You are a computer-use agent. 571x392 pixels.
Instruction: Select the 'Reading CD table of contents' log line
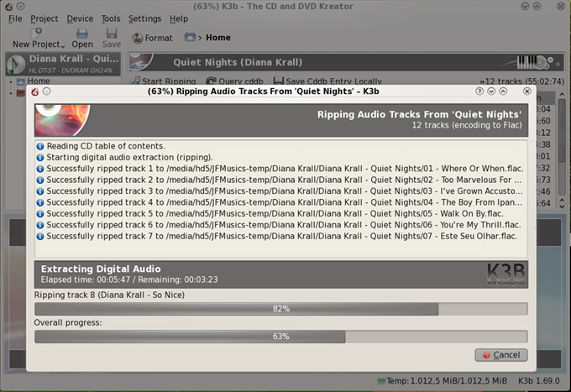coord(281,146)
